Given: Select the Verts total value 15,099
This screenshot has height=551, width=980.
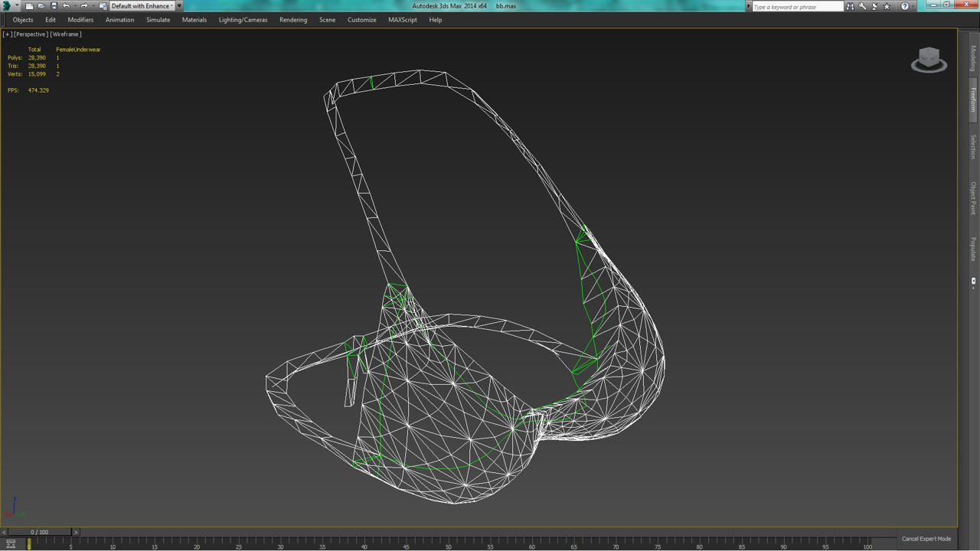Looking at the screenshot, I should point(37,74).
